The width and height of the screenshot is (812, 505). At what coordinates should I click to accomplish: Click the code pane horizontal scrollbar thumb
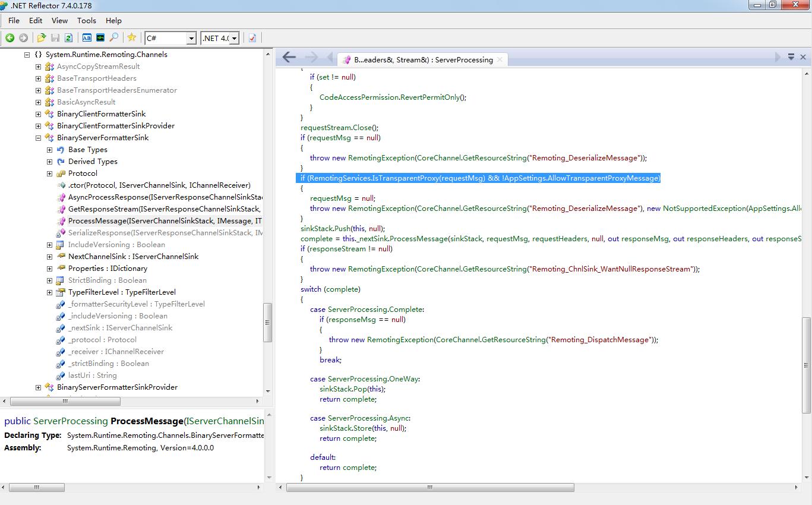(x=430, y=487)
